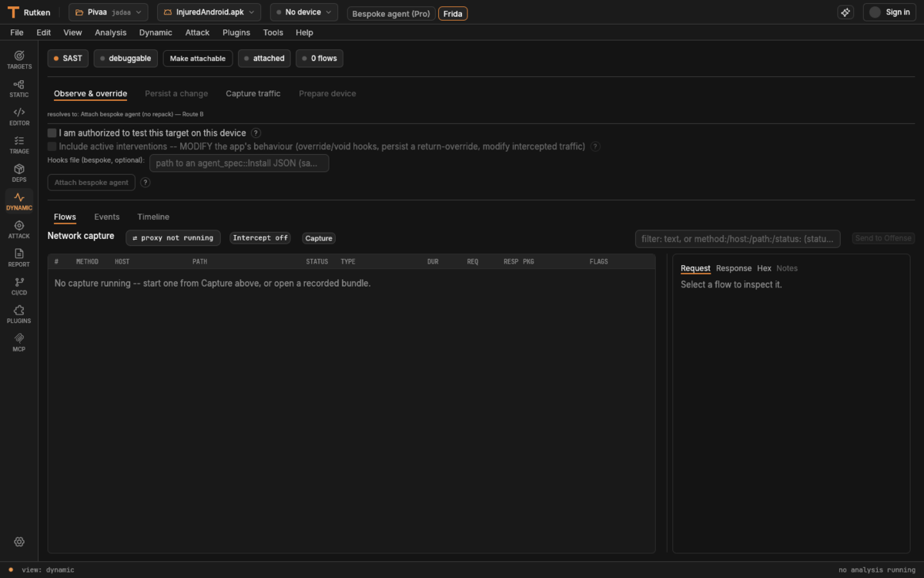Switch to Capture traffic tab
Screen dimensions: 924x578
[x=253, y=94]
